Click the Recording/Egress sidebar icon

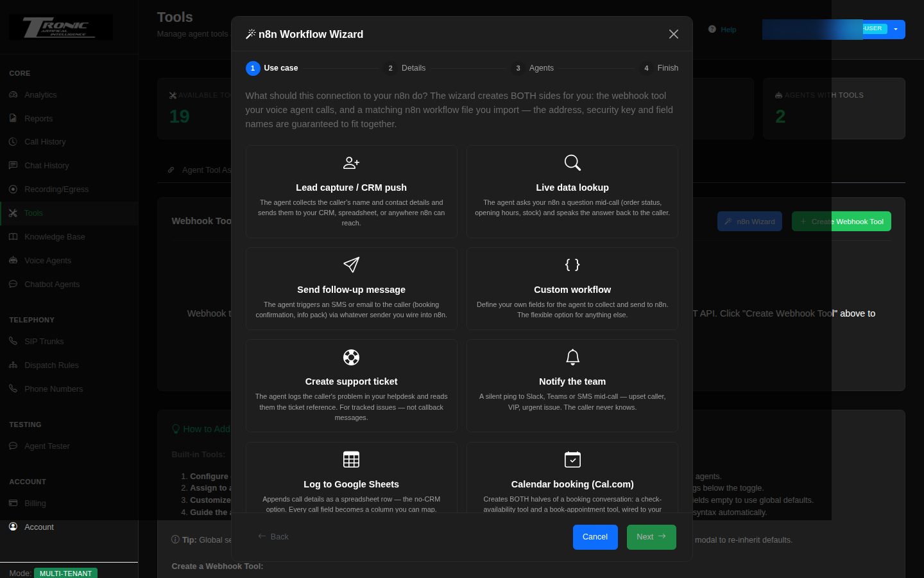[x=13, y=189]
